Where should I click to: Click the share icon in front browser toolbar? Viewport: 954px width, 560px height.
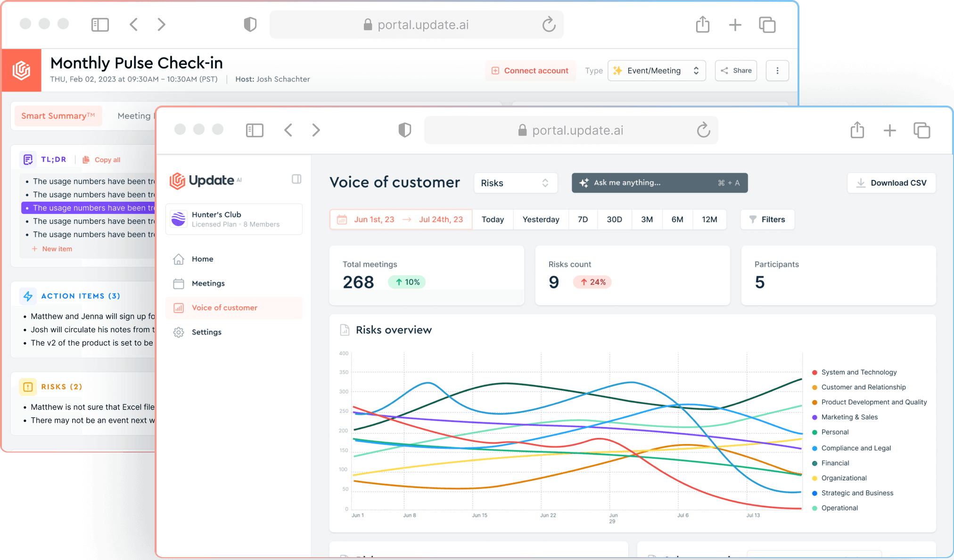pos(857,130)
